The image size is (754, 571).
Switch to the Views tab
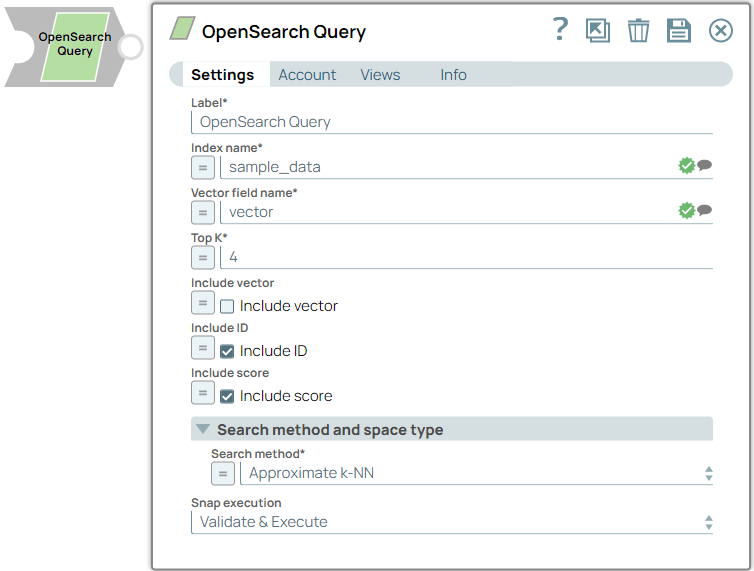[380, 75]
